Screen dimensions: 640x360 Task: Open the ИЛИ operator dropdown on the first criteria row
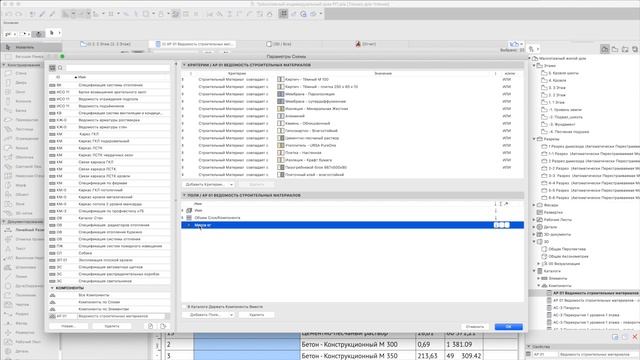pos(507,80)
